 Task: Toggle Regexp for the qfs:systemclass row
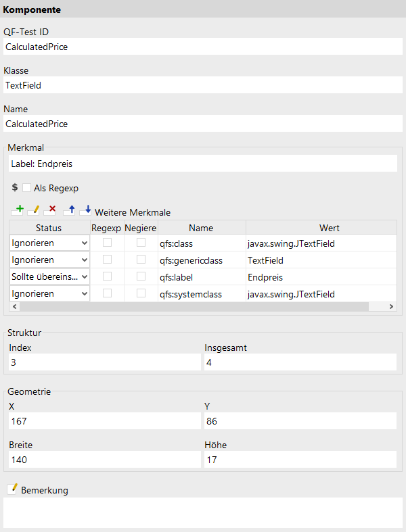[107, 293]
